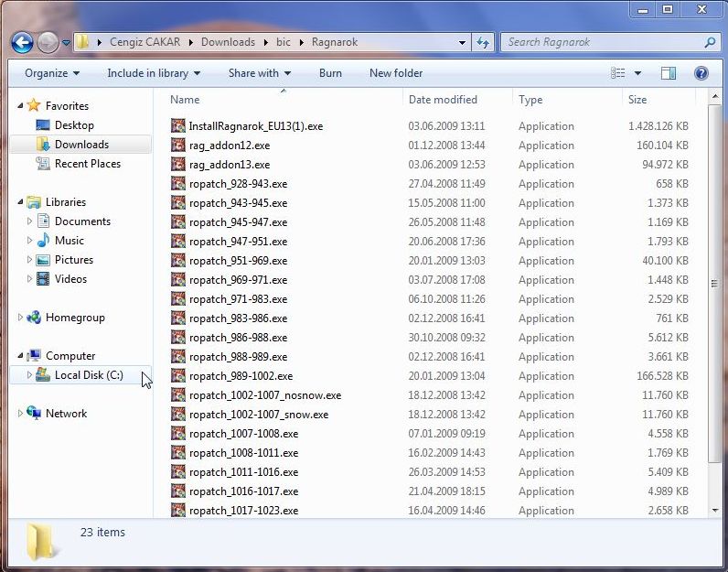
Task: Click the Downloads breadcrumb in address bar
Action: pyautogui.click(x=228, y=42)
